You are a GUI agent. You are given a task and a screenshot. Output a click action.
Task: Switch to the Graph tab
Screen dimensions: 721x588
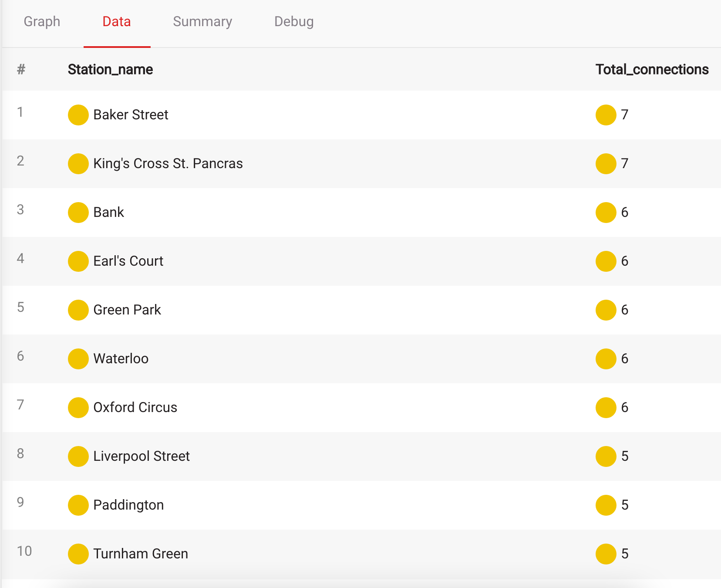pyautogui.click(x=42, y=21)
